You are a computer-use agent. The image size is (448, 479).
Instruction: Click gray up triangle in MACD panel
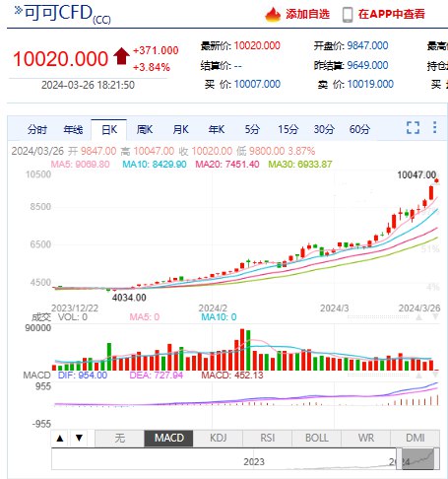pos(418,375)
